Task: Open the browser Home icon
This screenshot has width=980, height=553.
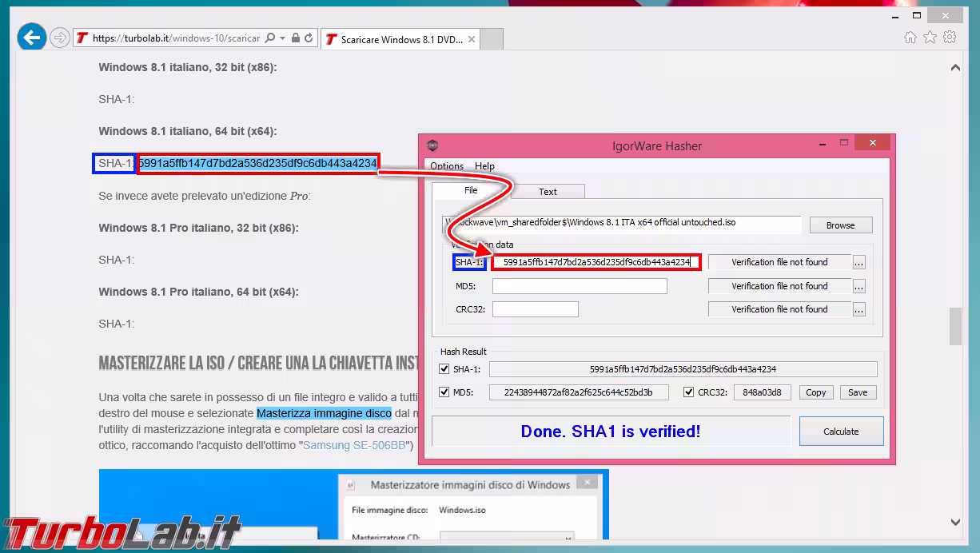Action: [x=910, y=37]
